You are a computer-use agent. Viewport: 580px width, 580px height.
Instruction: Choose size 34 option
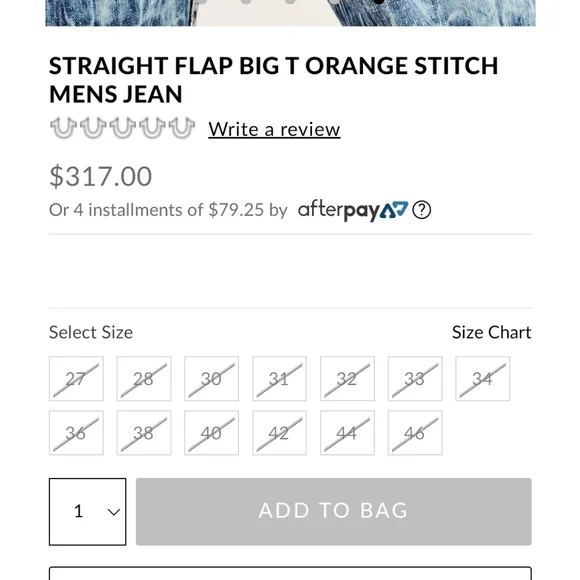coord(483,378)
